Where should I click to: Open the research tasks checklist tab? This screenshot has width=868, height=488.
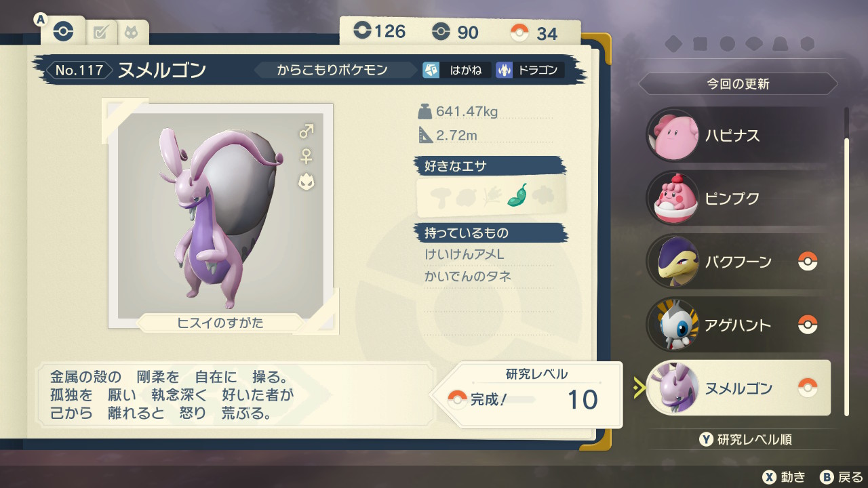click(x=101, y=32)
